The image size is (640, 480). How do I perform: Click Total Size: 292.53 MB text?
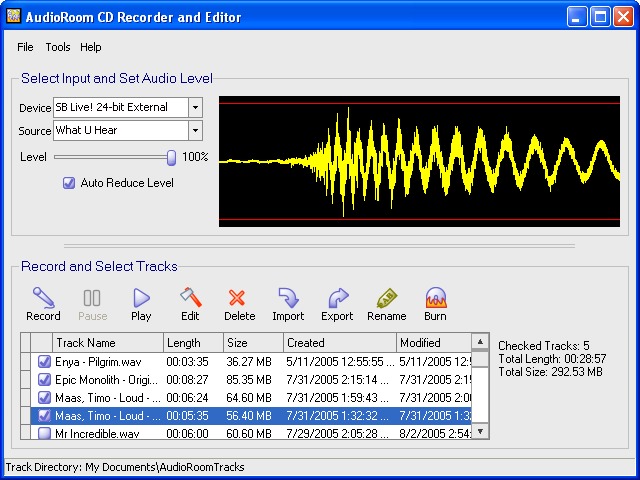click(x=550, y=372)
